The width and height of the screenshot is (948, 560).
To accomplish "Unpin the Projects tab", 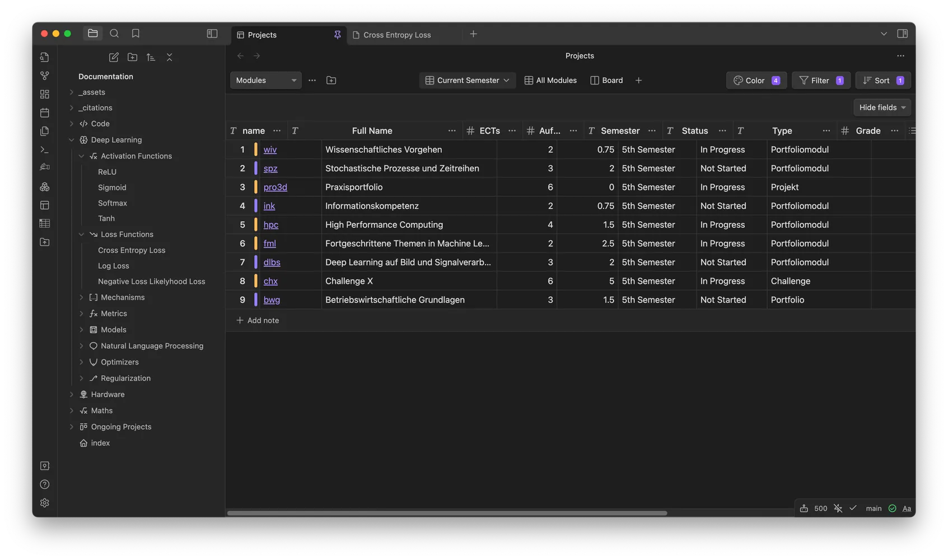I will pos(337,34).
